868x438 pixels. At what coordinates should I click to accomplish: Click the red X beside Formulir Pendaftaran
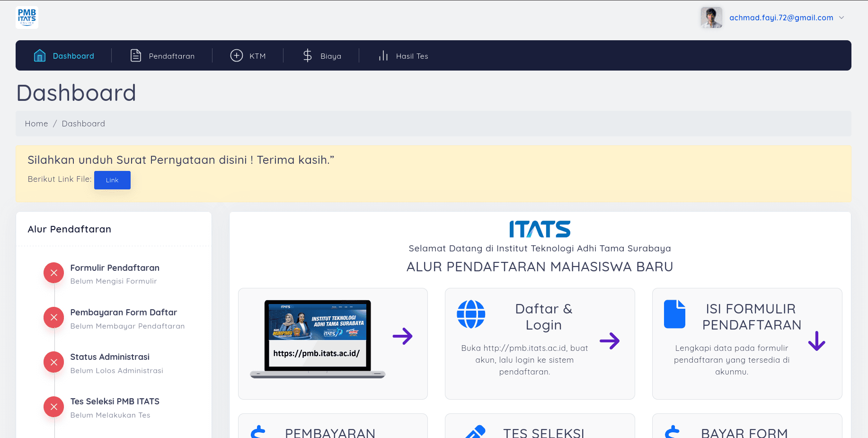[x=54, y=273]
